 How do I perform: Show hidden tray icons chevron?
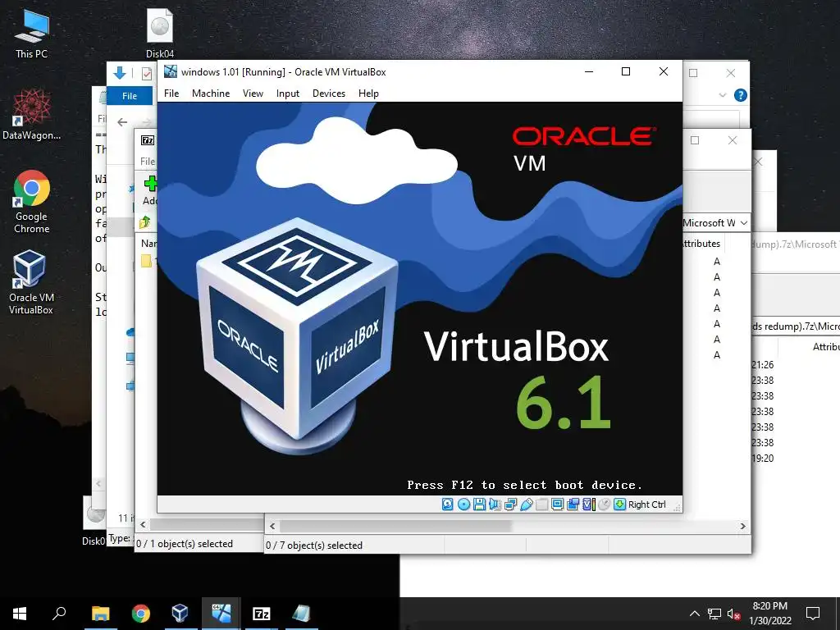point(694,614)
